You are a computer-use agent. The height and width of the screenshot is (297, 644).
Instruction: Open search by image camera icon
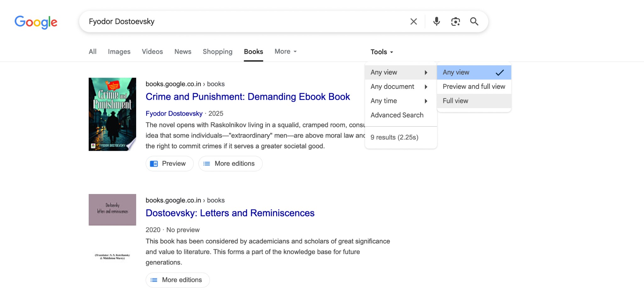(455, 21)
